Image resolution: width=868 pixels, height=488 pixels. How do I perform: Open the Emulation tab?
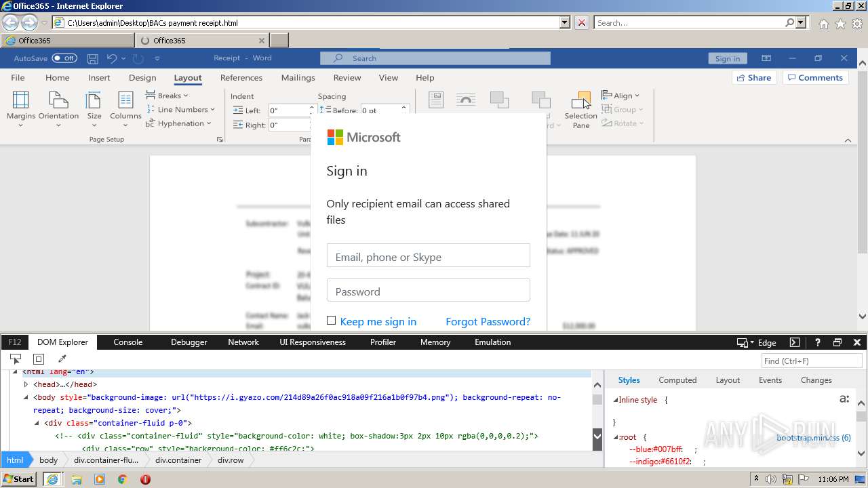tap(493, 342)
